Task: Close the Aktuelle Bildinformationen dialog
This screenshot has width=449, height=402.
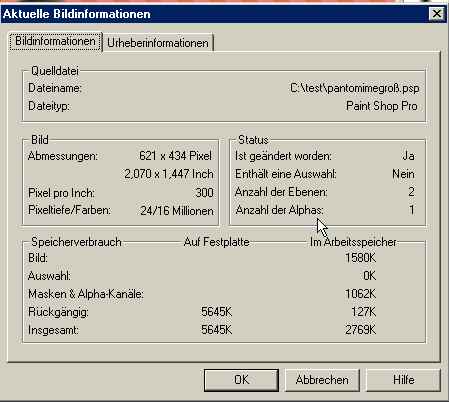Action: [x=437, y=14]
